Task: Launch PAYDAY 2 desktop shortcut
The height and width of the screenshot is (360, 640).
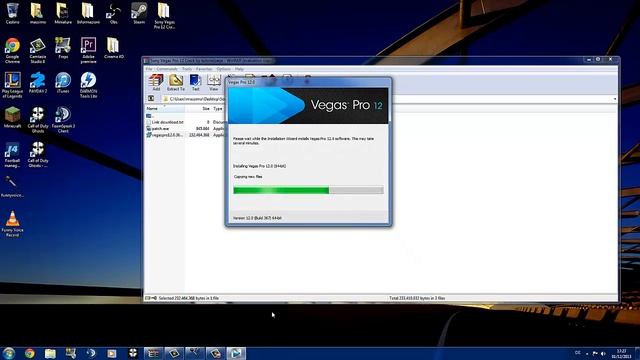Action: tap(38, 83)
